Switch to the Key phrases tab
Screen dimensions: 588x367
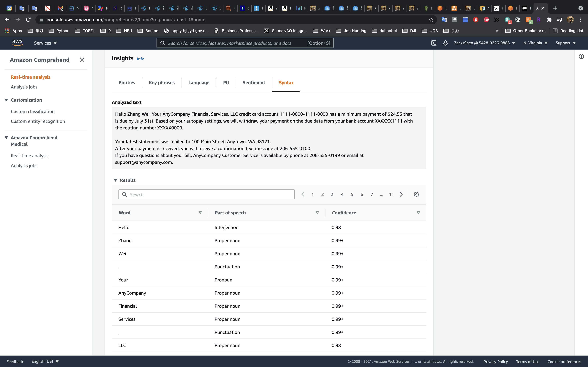162,83
